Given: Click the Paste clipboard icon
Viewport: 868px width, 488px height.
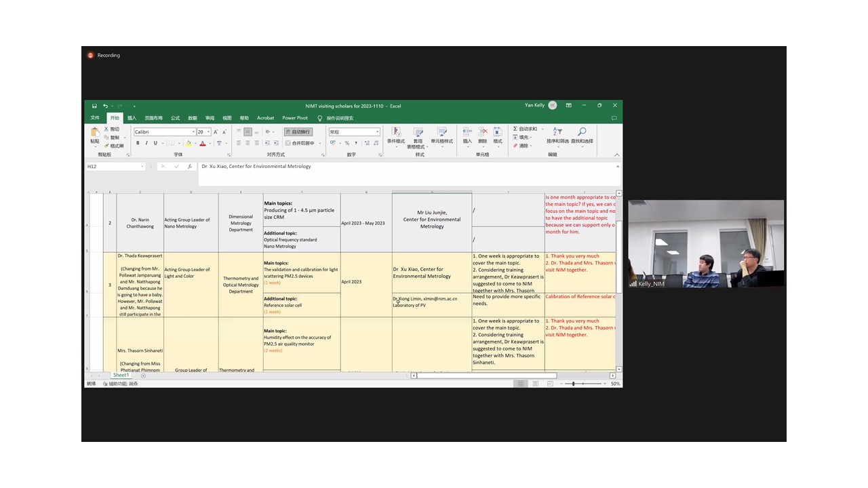Looking at the screenshot, I should [x=95, y=134].
